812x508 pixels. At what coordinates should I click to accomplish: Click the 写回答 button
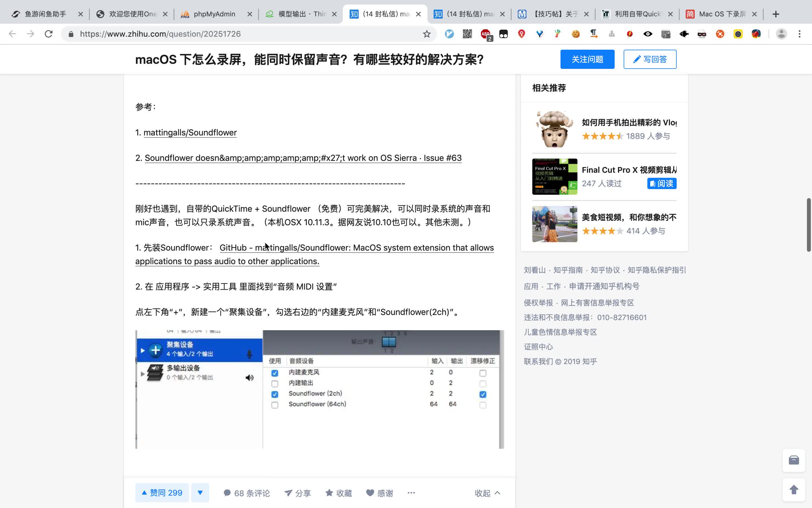pos(650,60)
